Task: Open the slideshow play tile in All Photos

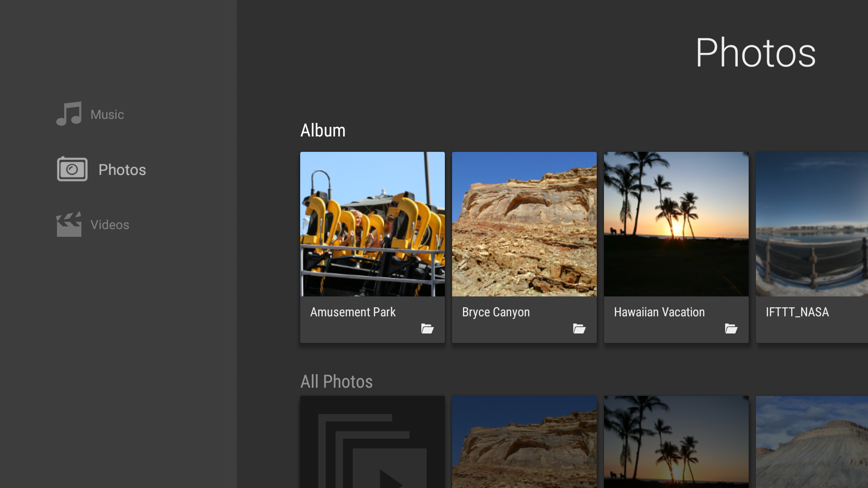Action: coord(373,443)
